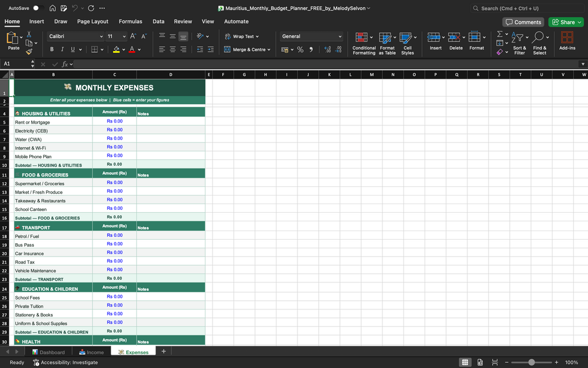Screen dimensions: 588x368
Task: Centre text horizontally in cell
Action: [172, 49]
